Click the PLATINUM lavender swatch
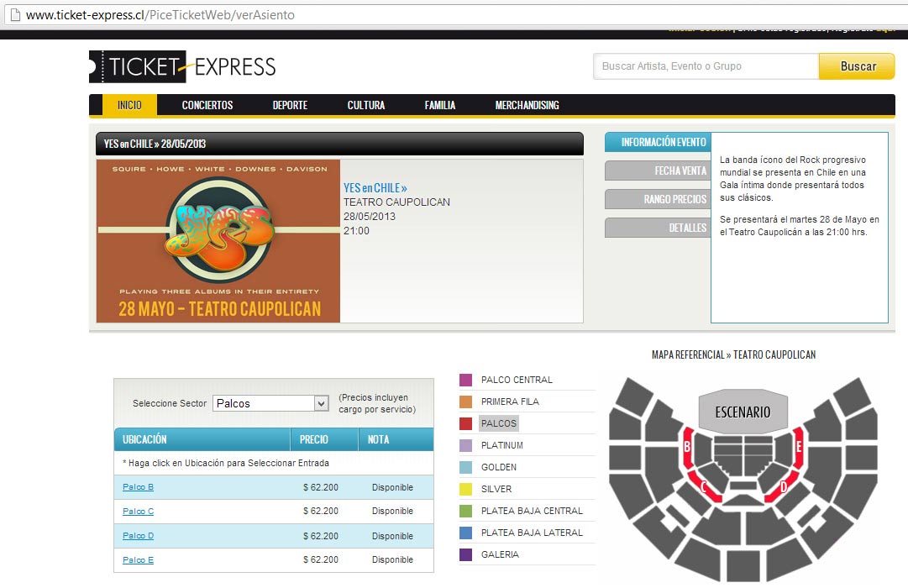Image resolution: width=908 pixels, height=588 pixels. point(465,445)
